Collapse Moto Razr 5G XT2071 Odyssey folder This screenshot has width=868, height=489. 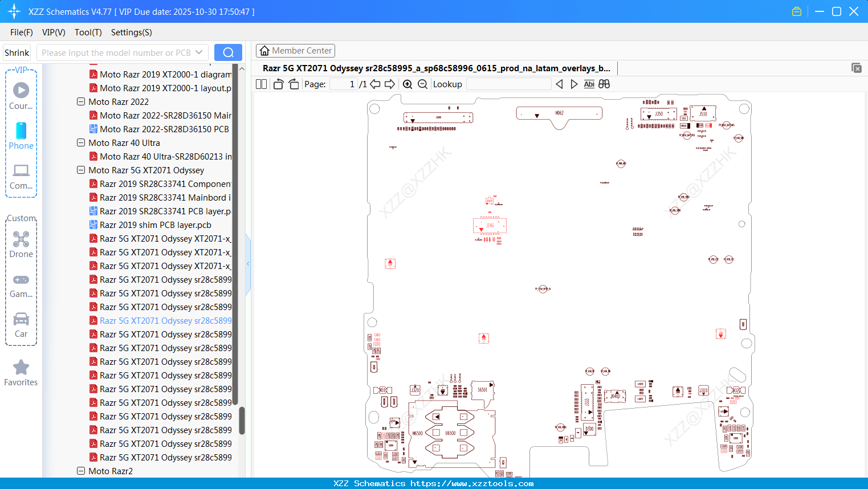81,170
